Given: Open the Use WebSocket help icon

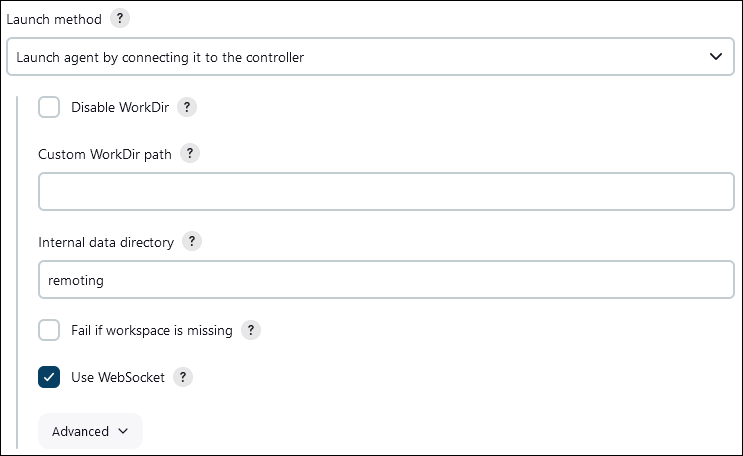Looking at the screenshot, I should click(183, 377).
